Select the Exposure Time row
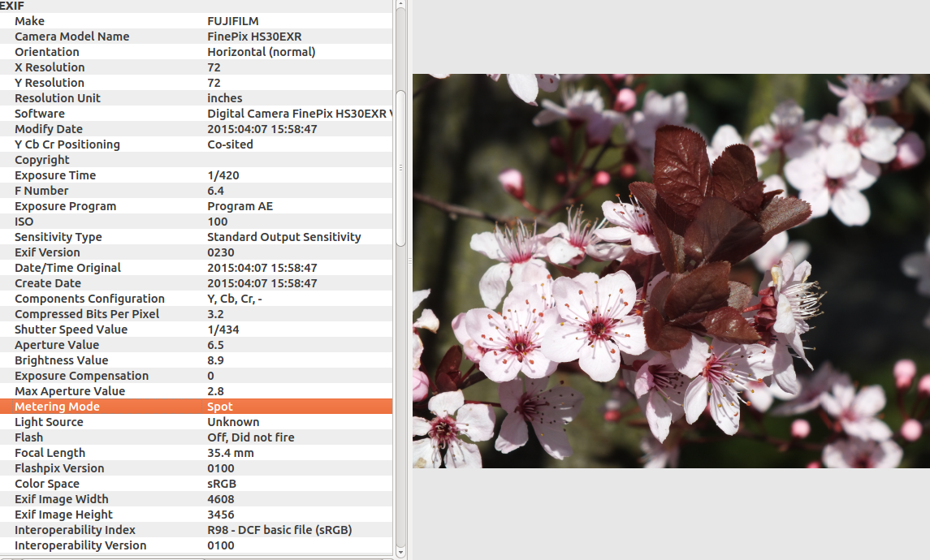This screenshot has width=930, height=560. click(x=195, y=175)
